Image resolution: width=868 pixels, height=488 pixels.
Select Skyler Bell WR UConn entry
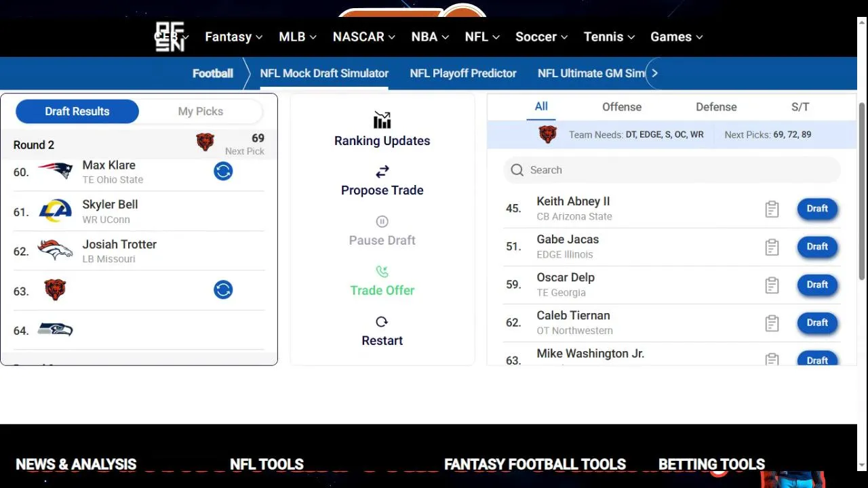click(x=110, y=211)
